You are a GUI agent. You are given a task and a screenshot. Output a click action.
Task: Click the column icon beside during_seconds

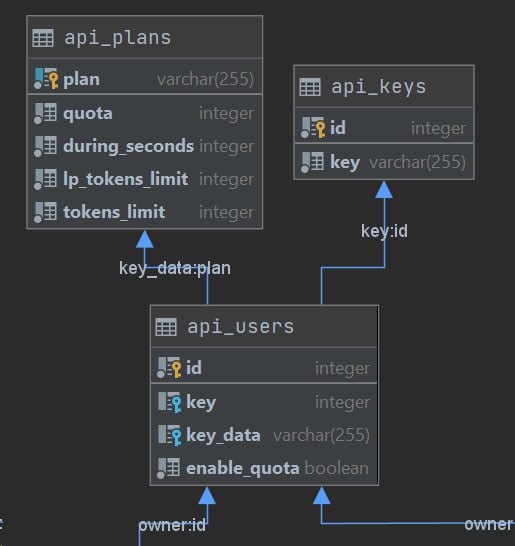45,146
